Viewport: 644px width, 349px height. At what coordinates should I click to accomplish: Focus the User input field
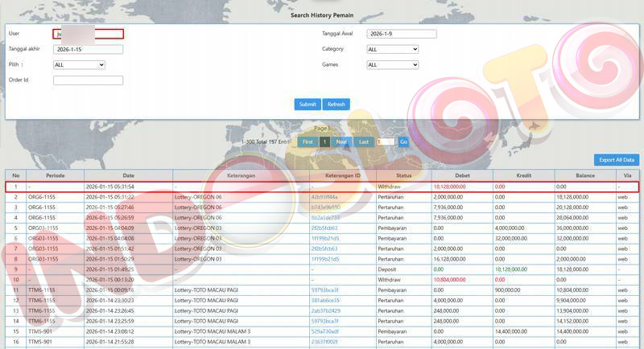(x=88, y=34)
